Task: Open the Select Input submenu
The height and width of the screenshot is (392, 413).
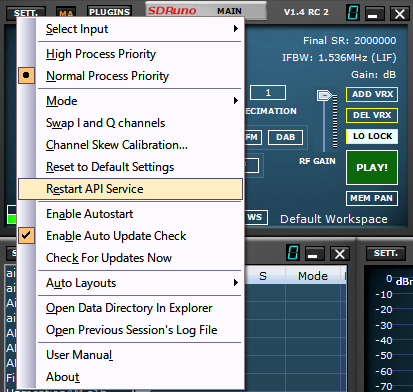Action: (x=130, y=29)
